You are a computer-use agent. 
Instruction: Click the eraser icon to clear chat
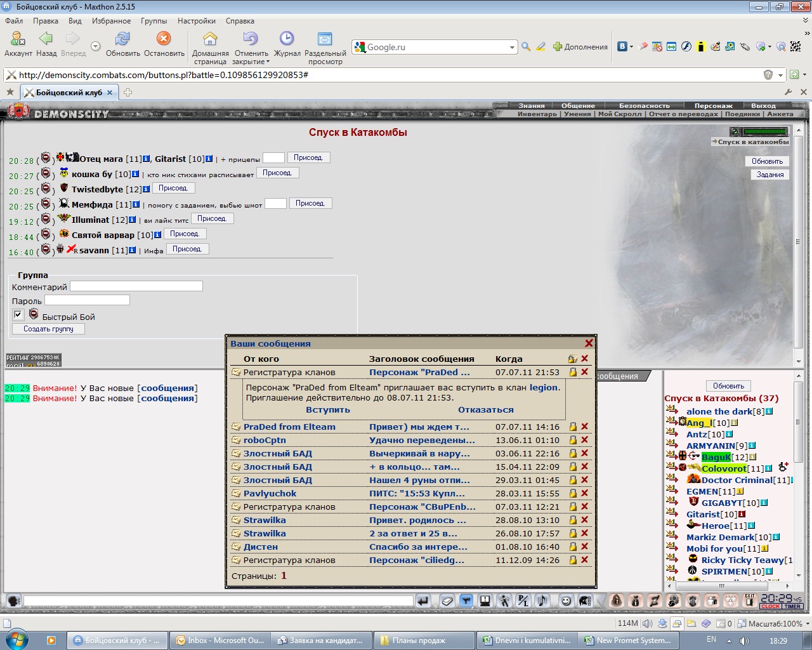pyautogui.click(x=447, y=600)
